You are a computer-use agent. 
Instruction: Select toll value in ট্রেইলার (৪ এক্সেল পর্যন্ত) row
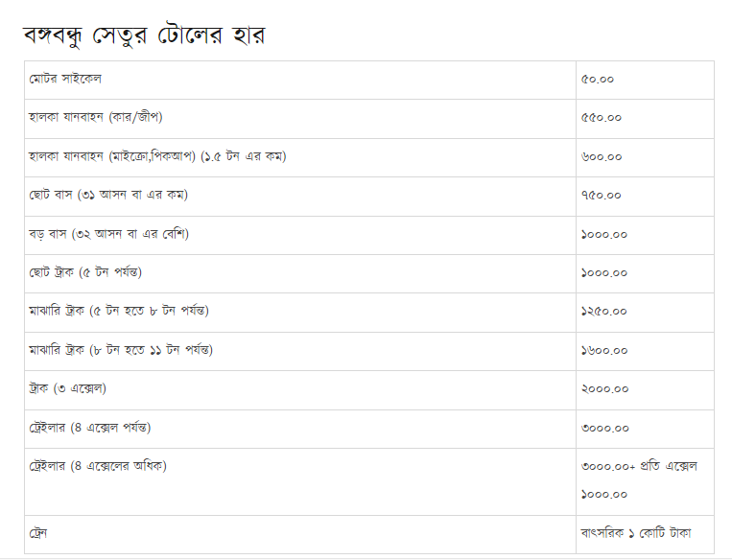(604, 428)
